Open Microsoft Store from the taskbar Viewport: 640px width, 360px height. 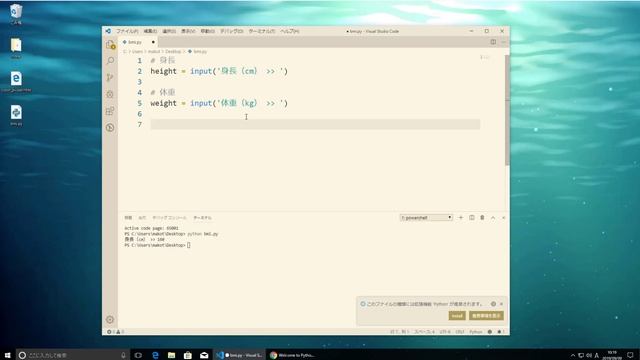point(188,355)
